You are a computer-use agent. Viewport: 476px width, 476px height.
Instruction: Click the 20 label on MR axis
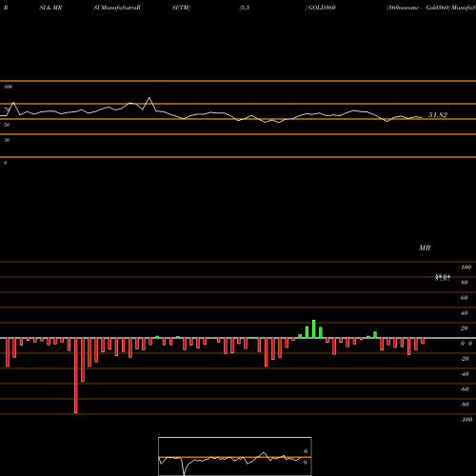(465, 328)
